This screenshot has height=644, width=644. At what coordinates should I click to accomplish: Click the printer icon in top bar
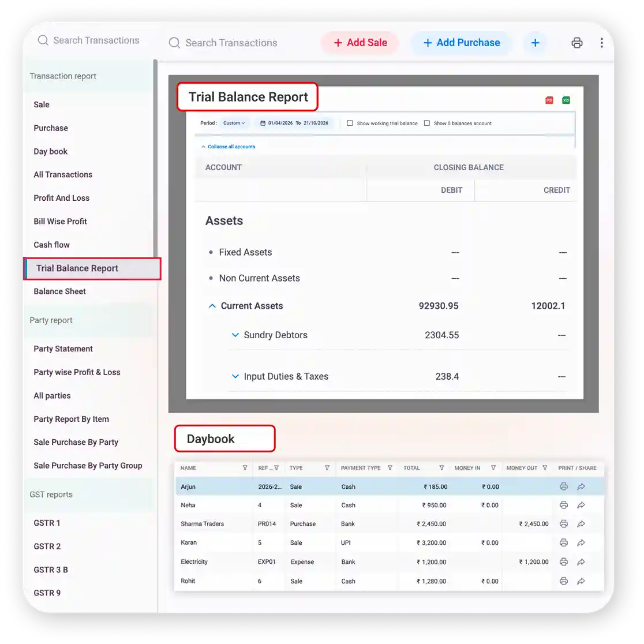(x=576, y=43)
